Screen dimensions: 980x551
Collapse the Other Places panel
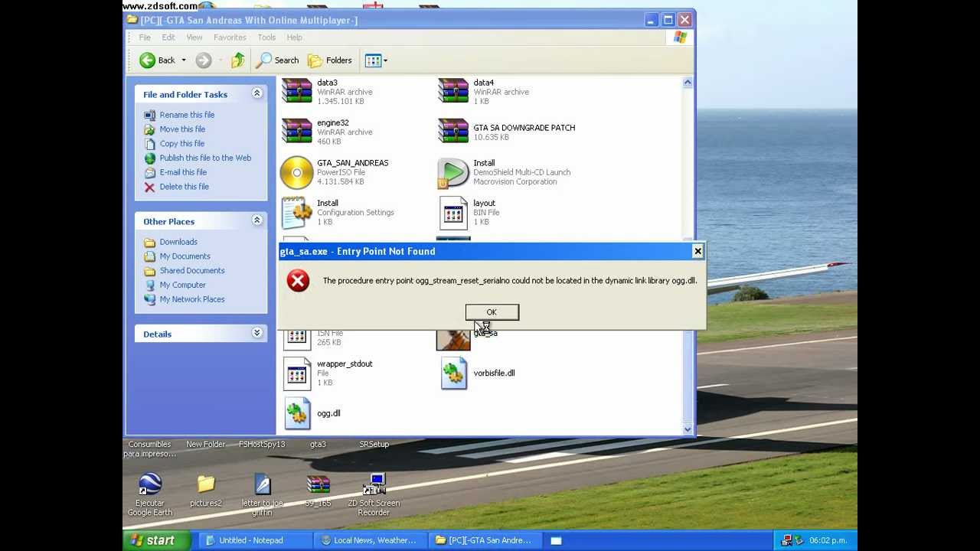(257, 220)
